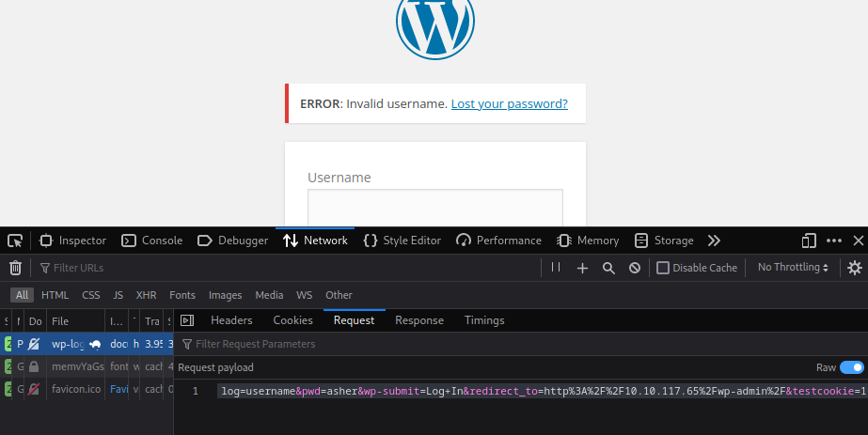The width and height of the screenshot is (868, 435).
Task: Filter requests by Media
Action: 269,295
